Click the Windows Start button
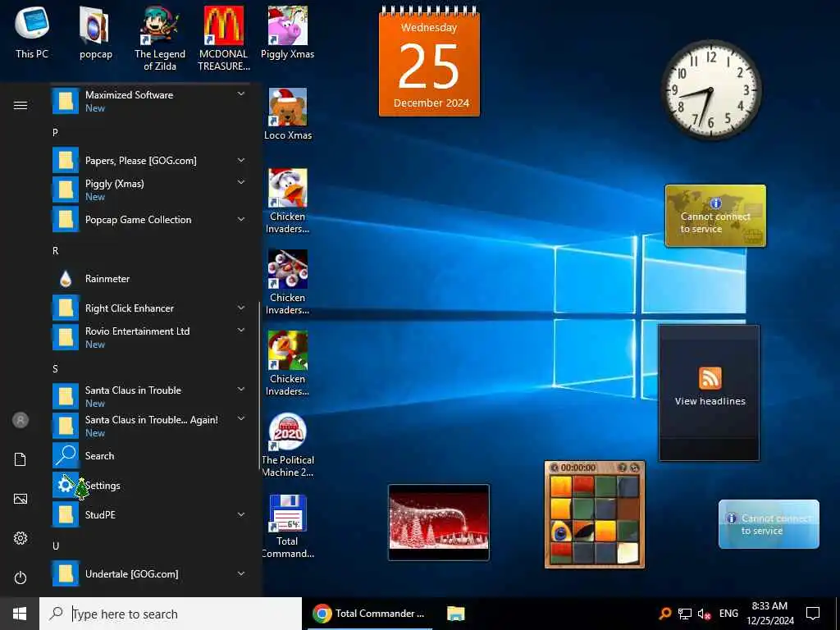This screenshot has height=630, width=840. click(20, 614)
